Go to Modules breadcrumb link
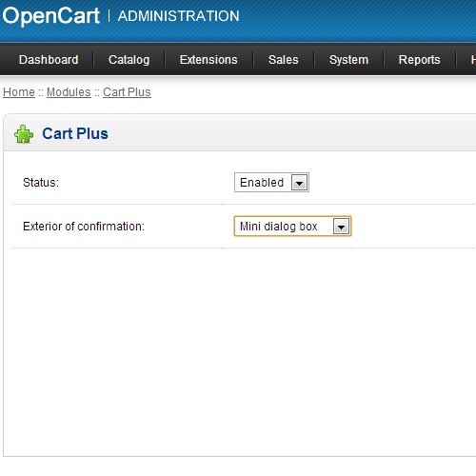476x476 pixels. (69, 92)
